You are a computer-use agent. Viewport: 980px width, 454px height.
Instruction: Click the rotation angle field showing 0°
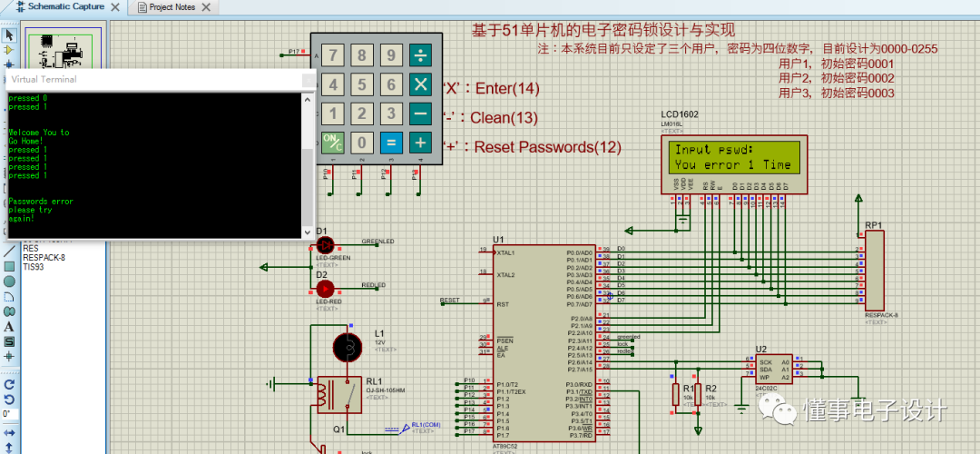point(10,414)
